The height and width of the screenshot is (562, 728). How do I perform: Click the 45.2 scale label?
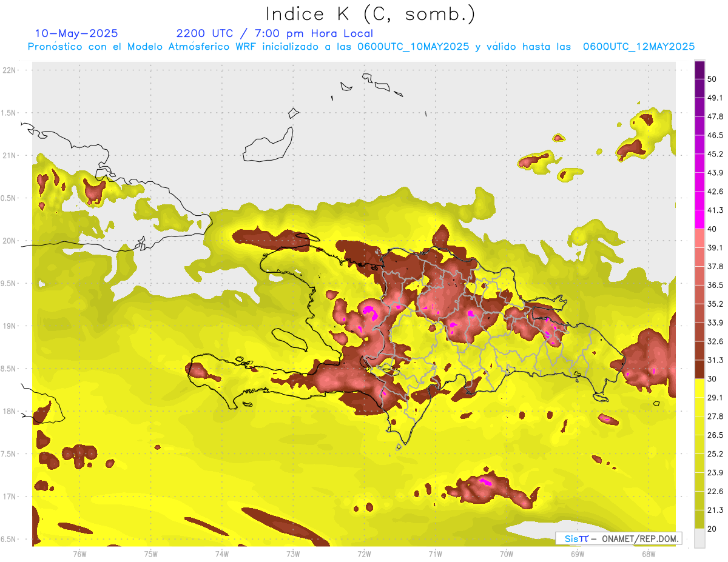click(715, 154)
